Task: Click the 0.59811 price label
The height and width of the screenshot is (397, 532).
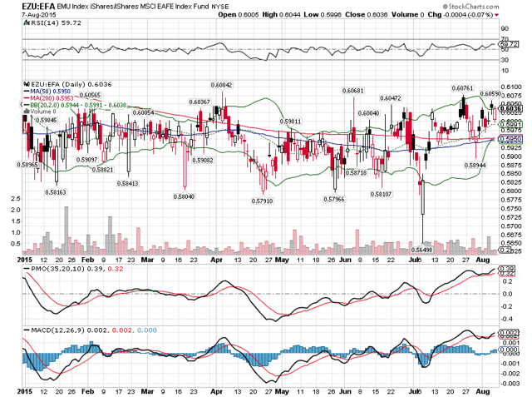Action: (290, 122)
